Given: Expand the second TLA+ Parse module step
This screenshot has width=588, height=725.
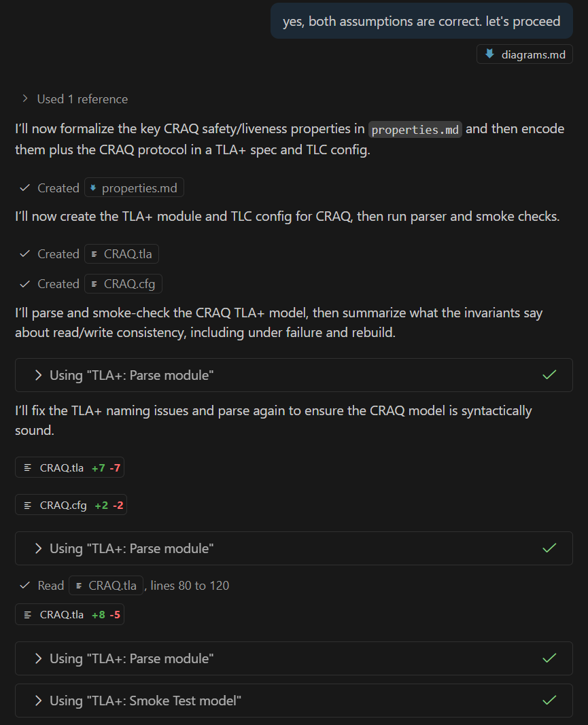Looking at the screenshot, I should pos(131,548).
